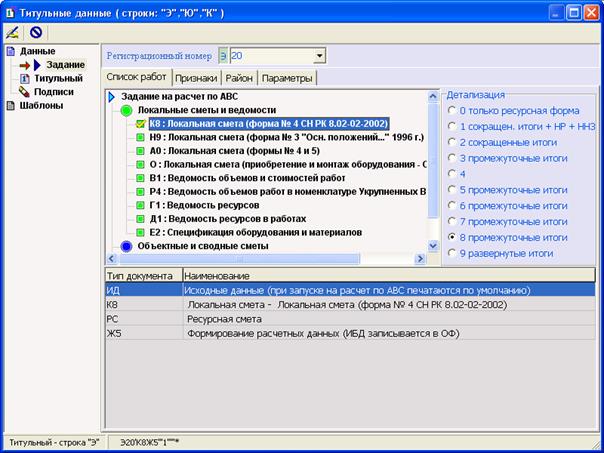Select radio 3 промежуточные итоги
Screen dimensions: 604x453
coord(451,158)
